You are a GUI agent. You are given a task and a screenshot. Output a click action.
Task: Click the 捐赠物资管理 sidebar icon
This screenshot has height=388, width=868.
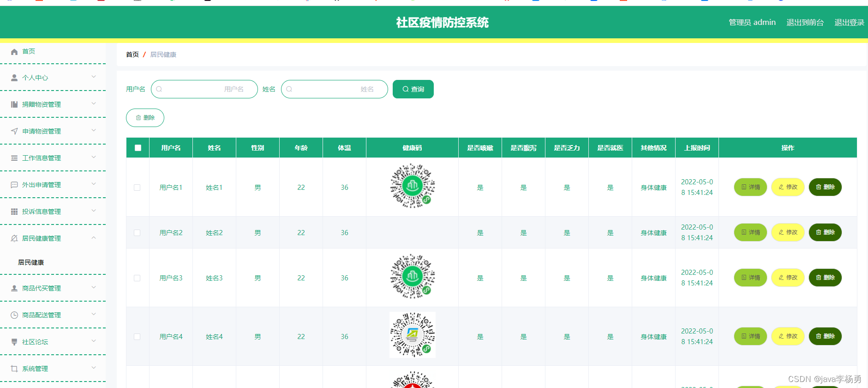pyautogui.click(x=14, y=104)
